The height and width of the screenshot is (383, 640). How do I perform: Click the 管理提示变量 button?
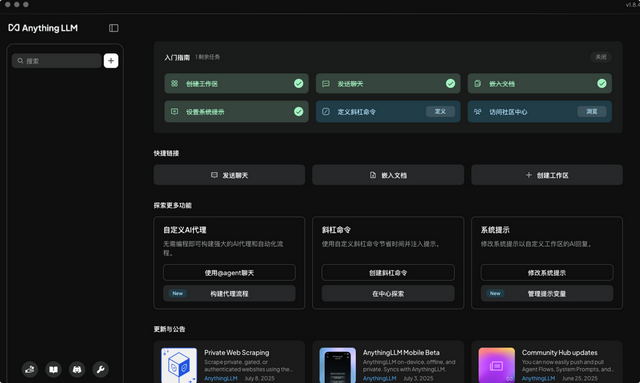547,293
